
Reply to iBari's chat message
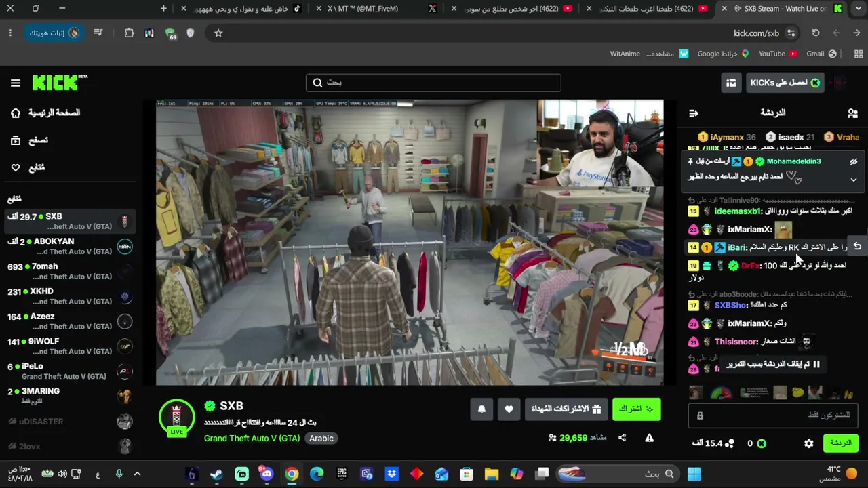point(858,247)
